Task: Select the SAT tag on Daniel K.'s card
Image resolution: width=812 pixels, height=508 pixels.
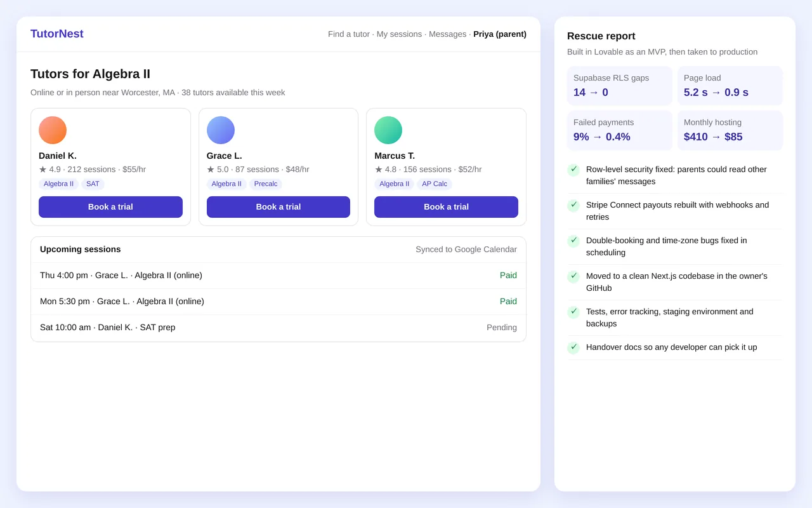Action: [x=93, y=184]
